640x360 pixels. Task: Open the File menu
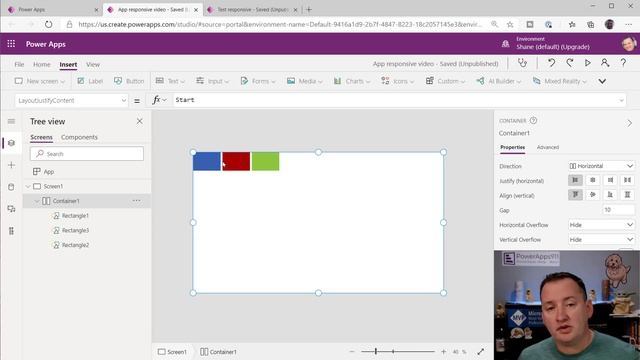coord(19,64)
